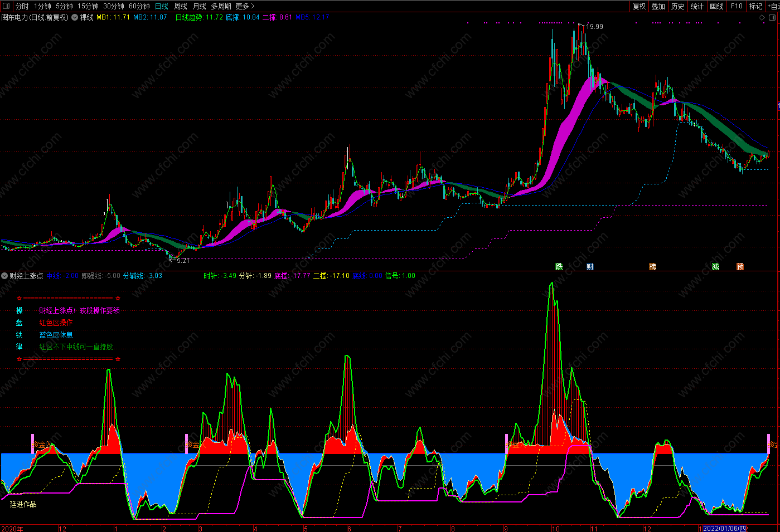
Task: Select the 15分钟 period
Action: 88,6
